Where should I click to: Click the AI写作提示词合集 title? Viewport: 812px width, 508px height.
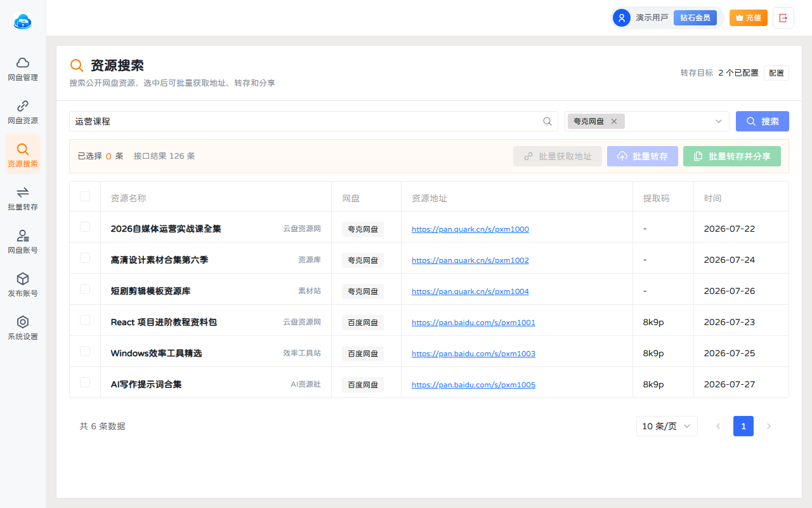click(x=146, y=384)
